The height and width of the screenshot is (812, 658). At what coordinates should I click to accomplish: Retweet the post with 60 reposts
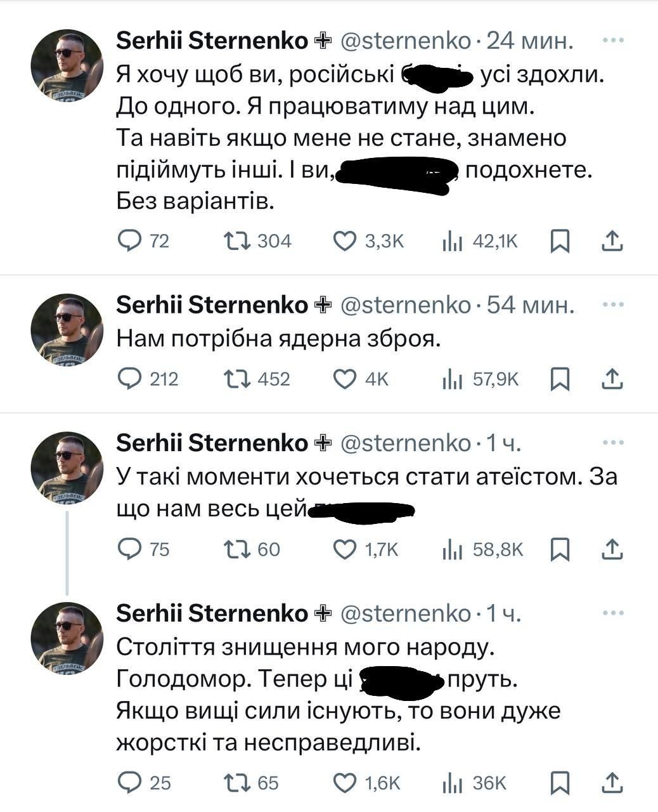tap(238, 549)
